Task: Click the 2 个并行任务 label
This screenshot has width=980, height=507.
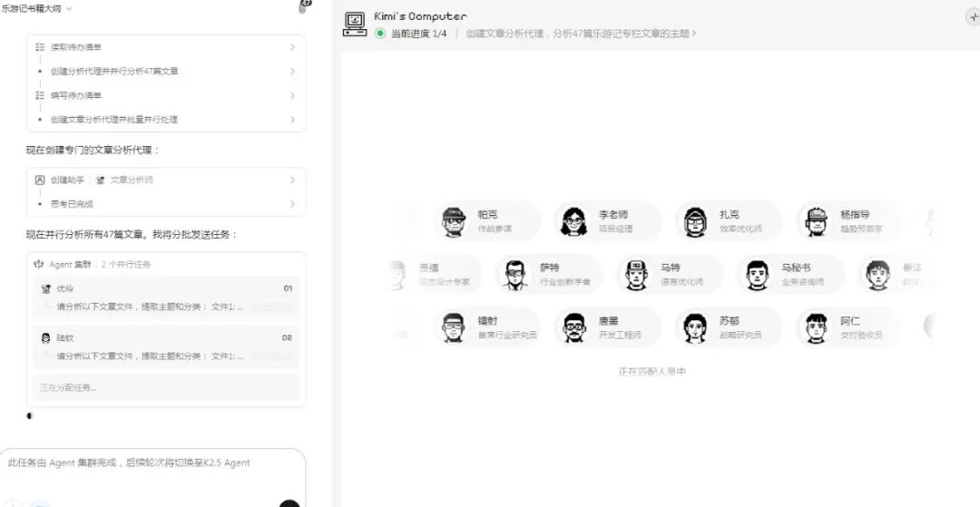Action: [x=126, y=265]
